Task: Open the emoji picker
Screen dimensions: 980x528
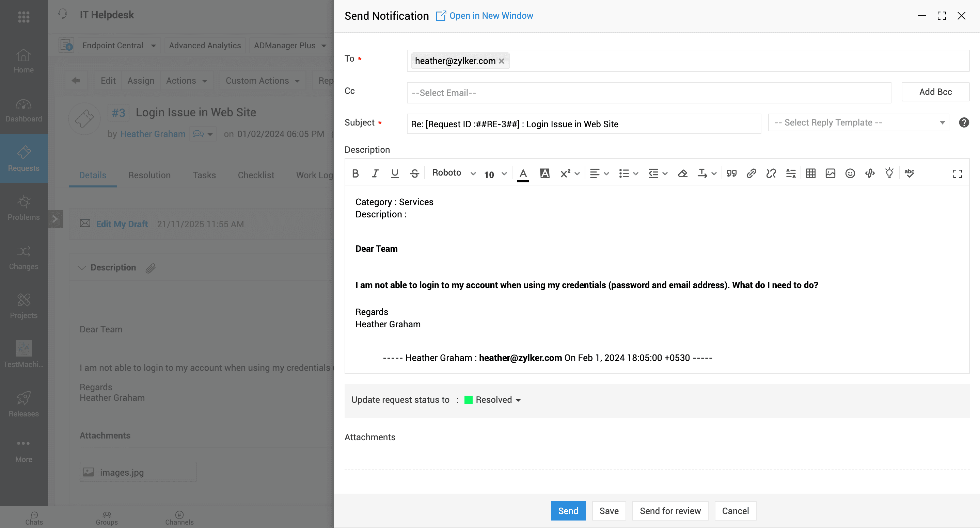Action: pos(850,174)
